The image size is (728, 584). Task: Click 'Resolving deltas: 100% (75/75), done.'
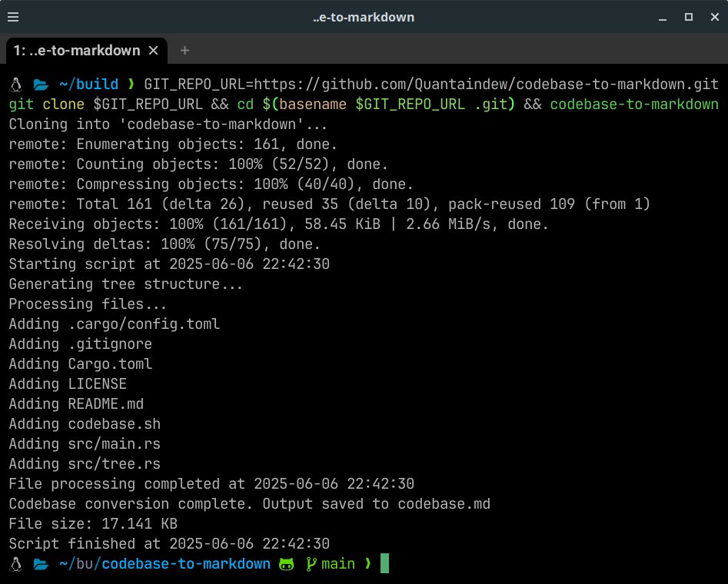[165, 244]
